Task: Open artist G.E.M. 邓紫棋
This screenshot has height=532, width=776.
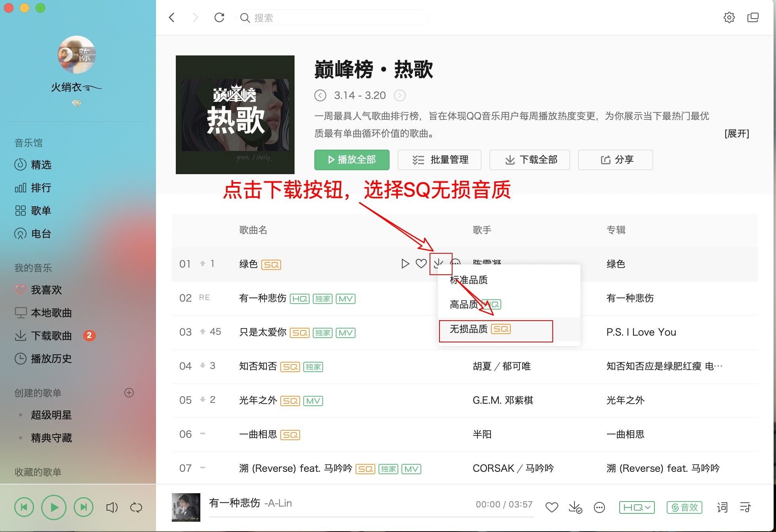Action: pyautogui.click(x=503, y=400)
